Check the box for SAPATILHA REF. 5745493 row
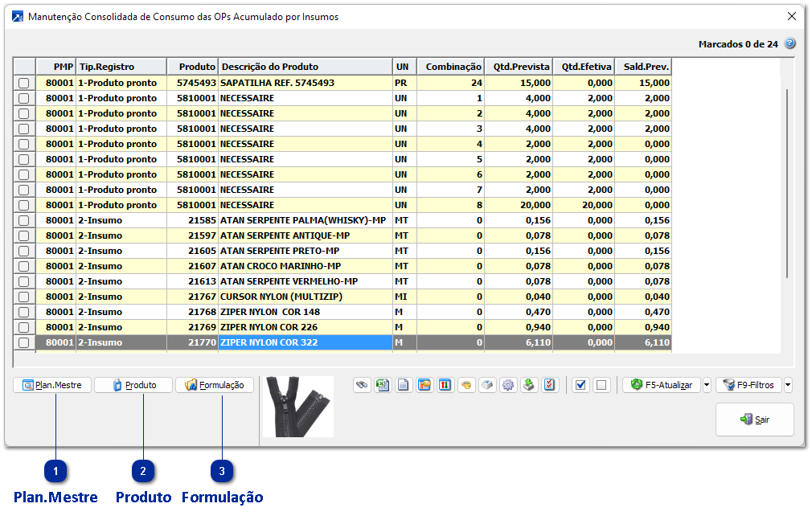 [x=24, y=83]
